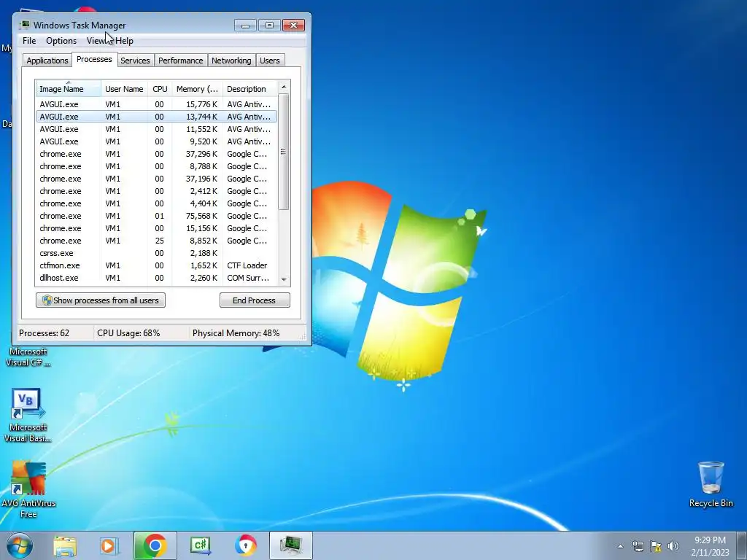This screenshot has width=747, height=560.
Task: Select the dllhost.exe process row
Action: (x=156, y=278)
